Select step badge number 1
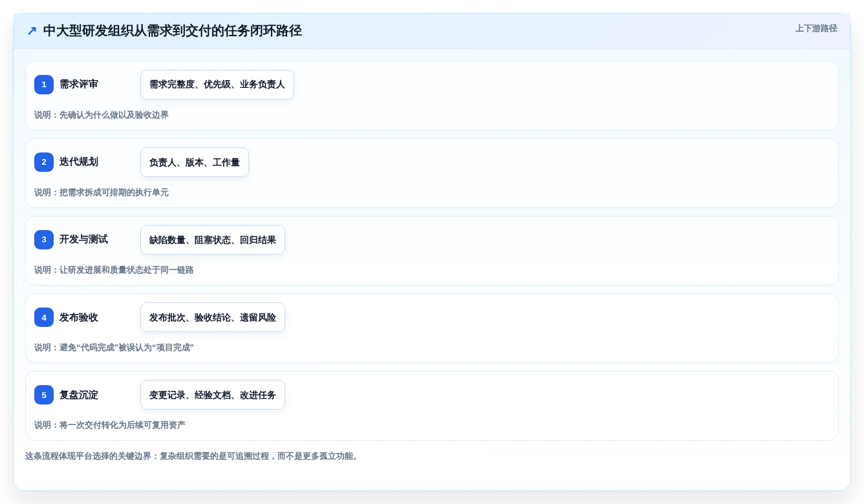Image resolution: width=864 pixels, height=504 pixels. coord(44,85)
